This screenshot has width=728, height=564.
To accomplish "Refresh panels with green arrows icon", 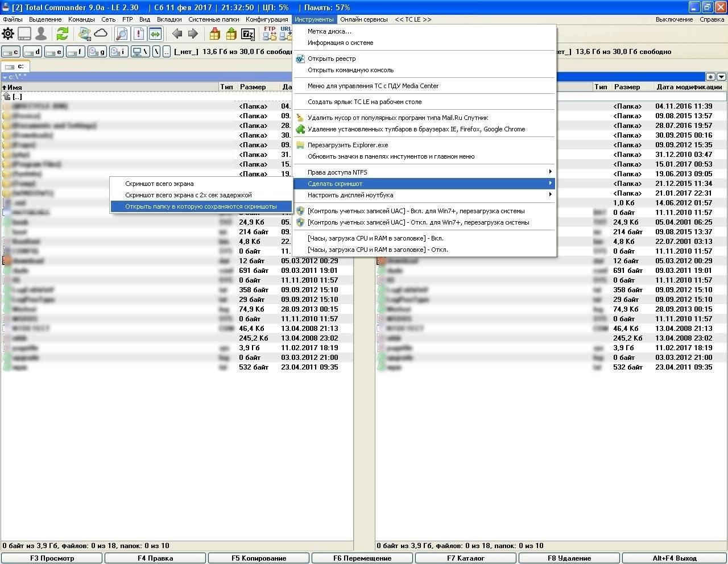I will point(62,34).
